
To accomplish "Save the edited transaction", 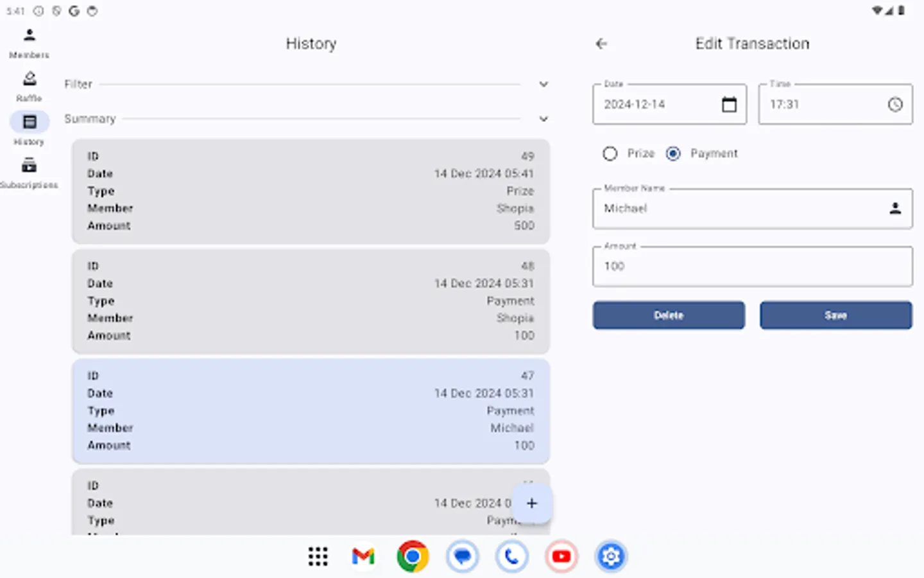I will click(x=835, y=315).
